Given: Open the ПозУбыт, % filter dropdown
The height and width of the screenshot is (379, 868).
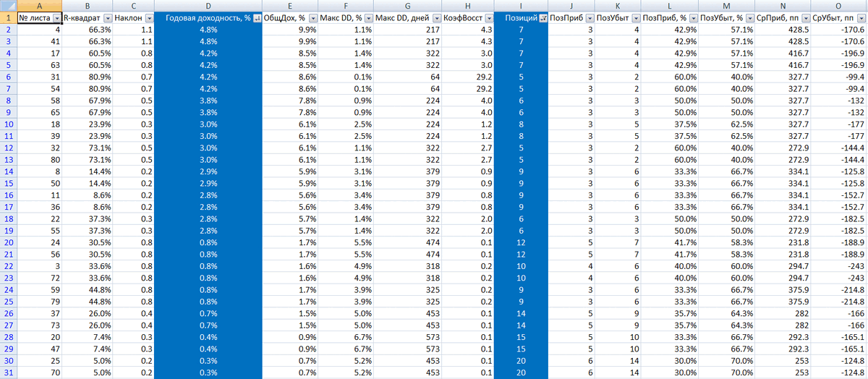Looking at the screenshot, I should 751,17.
